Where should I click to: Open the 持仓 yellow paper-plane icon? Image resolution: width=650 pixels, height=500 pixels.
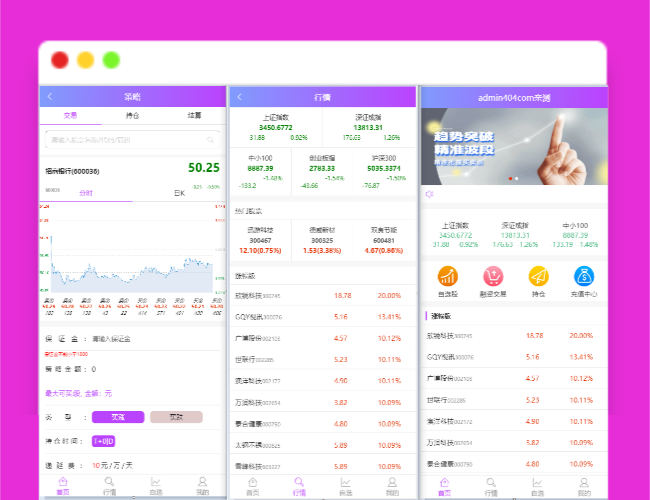tap(538, 276)
